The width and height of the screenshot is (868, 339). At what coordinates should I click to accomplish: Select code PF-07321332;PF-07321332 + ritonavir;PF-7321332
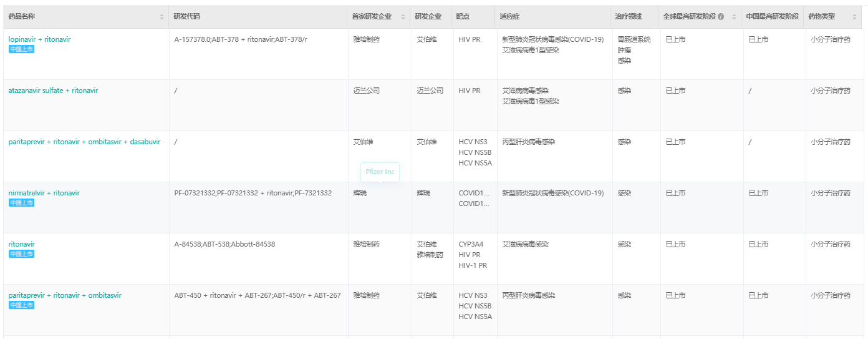253,193
